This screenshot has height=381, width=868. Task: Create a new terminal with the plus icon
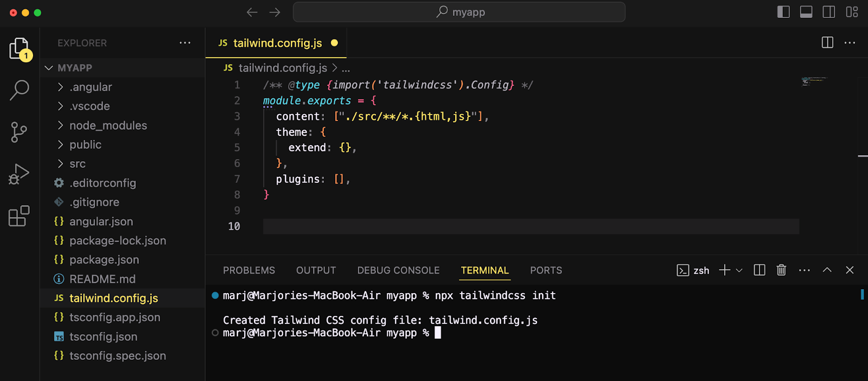[x=724, y=270]
